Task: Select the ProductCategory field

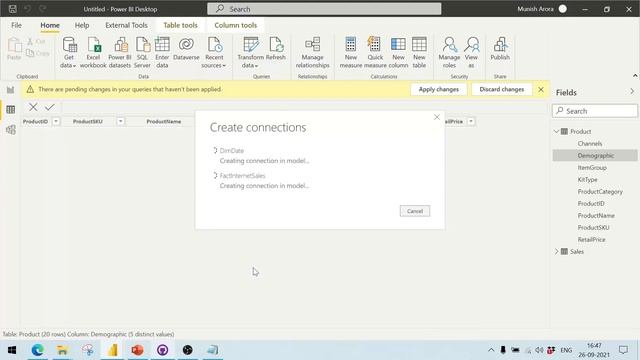Action: (x=600, y=191)
